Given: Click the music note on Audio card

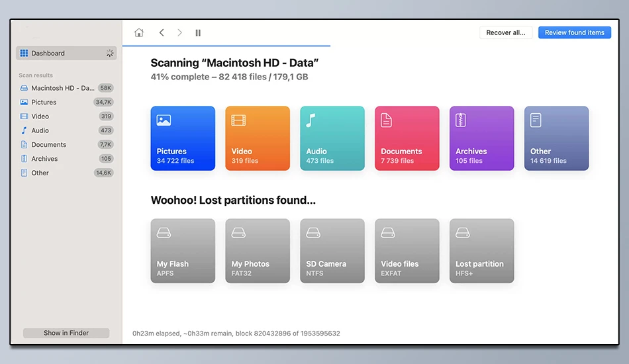Looking at the screenshot, I should point(311,120).
